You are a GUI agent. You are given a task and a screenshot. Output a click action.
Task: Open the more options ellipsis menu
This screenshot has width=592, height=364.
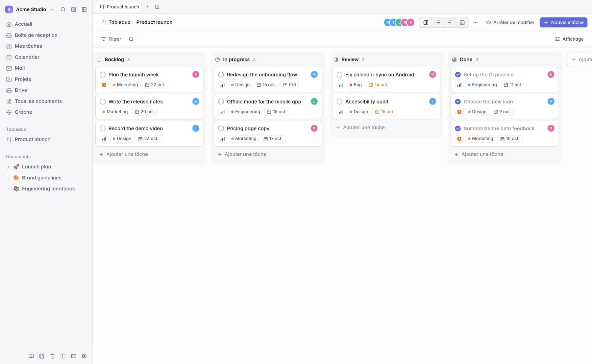coord(475,22)
